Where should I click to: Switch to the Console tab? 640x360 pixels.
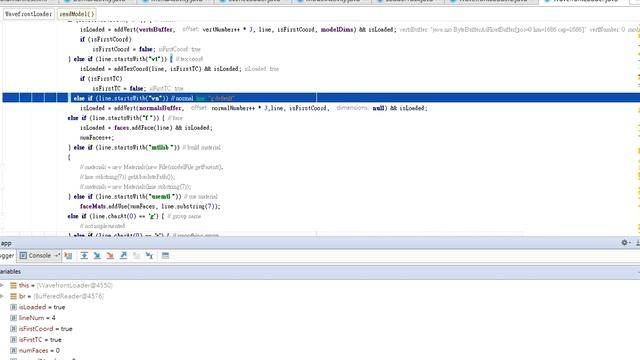point(39,256)
